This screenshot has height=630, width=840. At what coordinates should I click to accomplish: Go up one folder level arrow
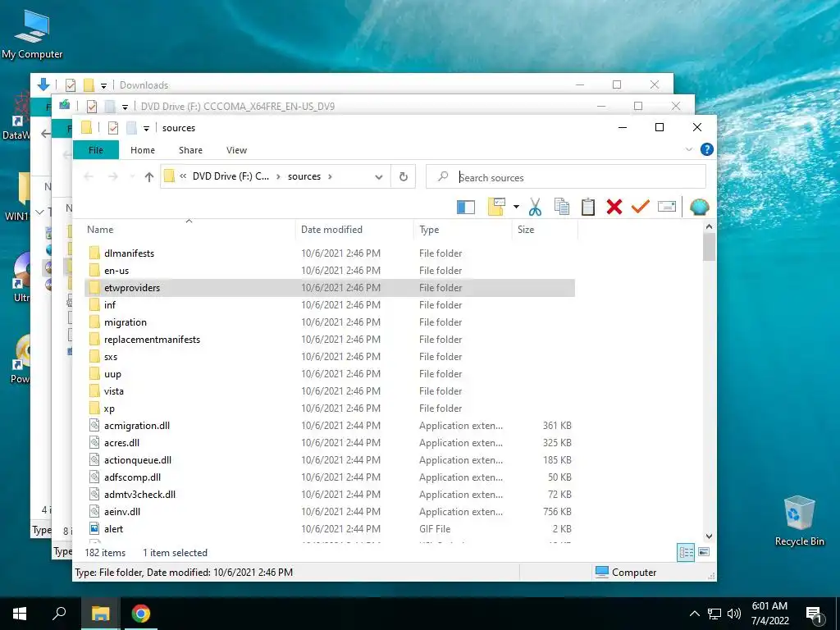pos(149,177)
